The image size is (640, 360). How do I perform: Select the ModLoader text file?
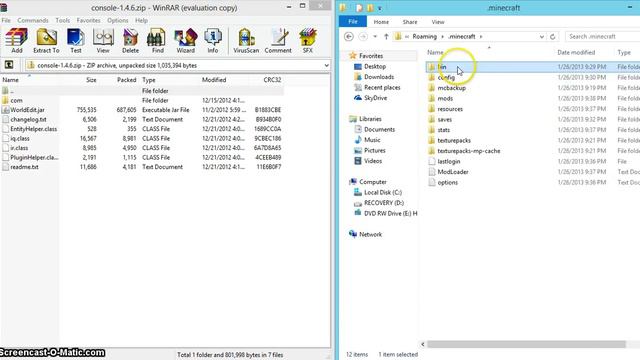point(453,172)
